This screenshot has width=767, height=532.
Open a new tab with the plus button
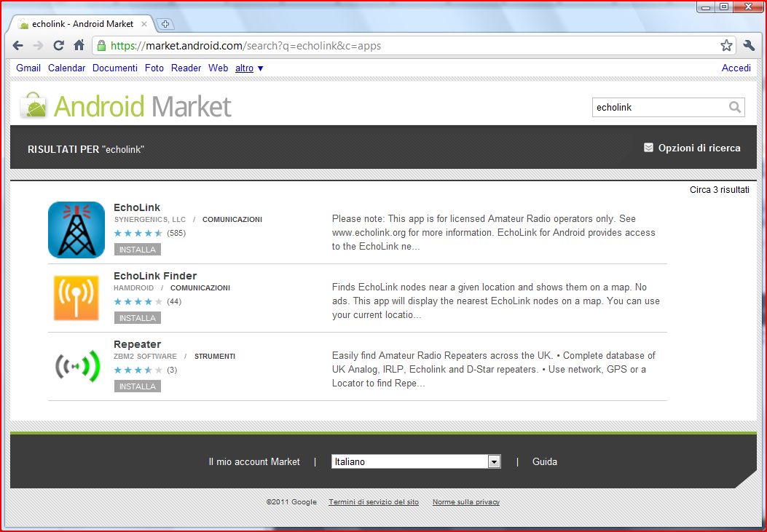165,24
